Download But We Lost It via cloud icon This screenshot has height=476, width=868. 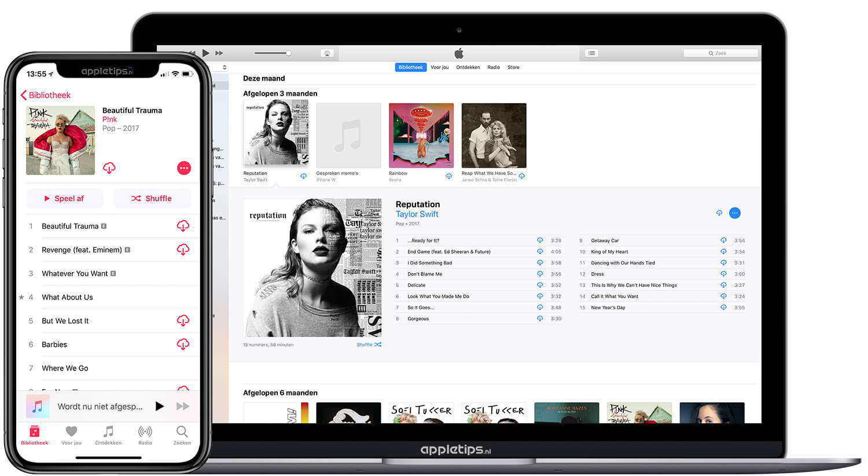click(183, 321)
